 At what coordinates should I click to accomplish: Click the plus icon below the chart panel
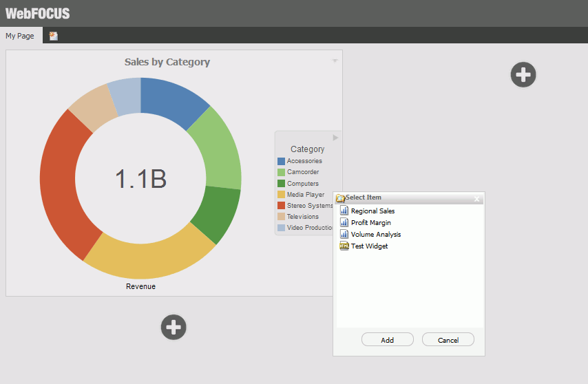click(x=174, y=327)
